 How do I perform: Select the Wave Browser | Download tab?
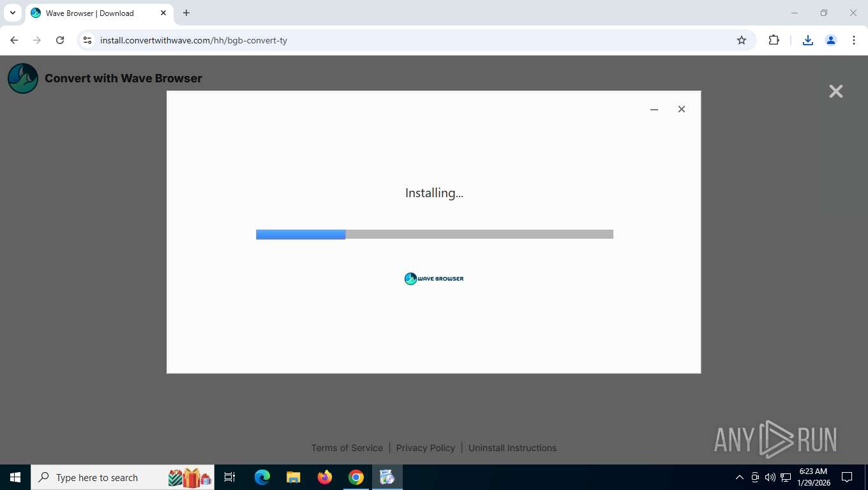[x=100, y=13]
